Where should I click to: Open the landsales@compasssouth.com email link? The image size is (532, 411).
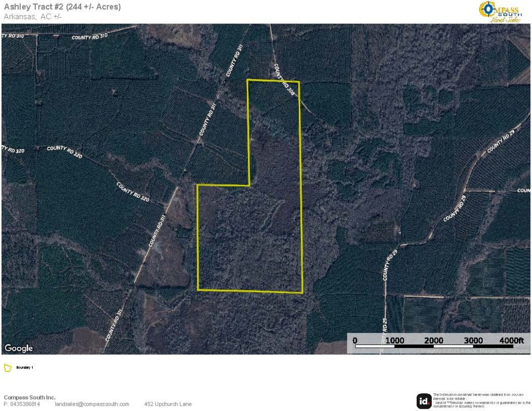(92, 404)
